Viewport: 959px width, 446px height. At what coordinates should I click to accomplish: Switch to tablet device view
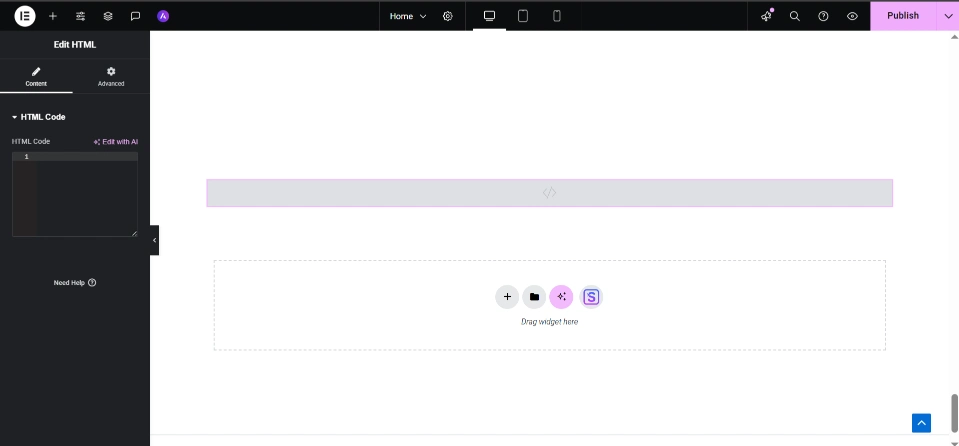coord(523,16)
